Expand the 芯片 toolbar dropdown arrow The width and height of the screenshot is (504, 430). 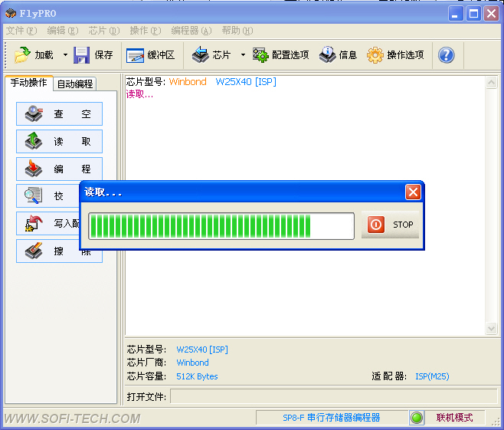point(243,55)
